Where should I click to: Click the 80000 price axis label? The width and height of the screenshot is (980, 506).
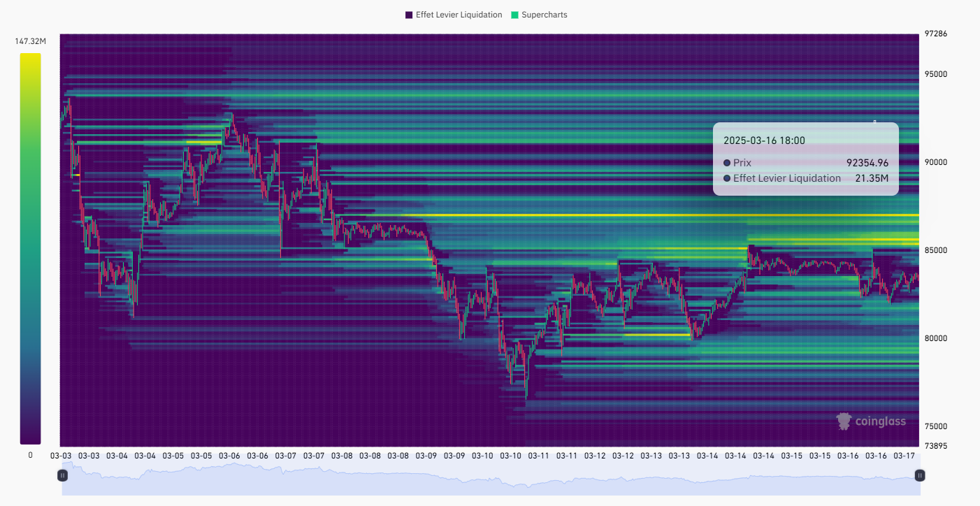pyautogui.click(x=935, y=338)
